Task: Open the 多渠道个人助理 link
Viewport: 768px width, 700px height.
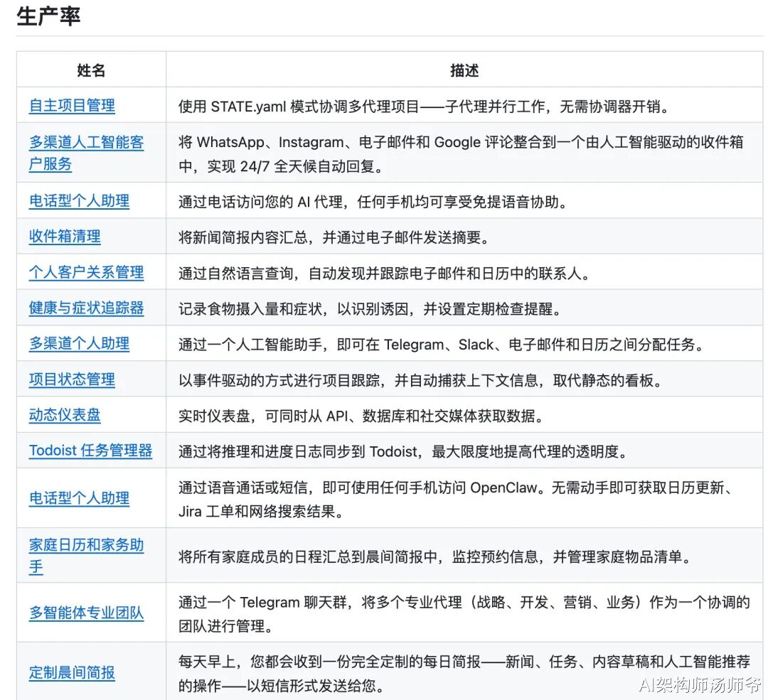Action: [x=78, y=343]
